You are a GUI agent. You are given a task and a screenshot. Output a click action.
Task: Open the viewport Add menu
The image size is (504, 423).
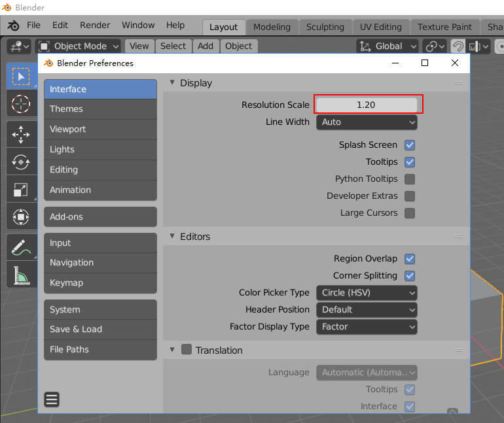[x=206, y=46]
